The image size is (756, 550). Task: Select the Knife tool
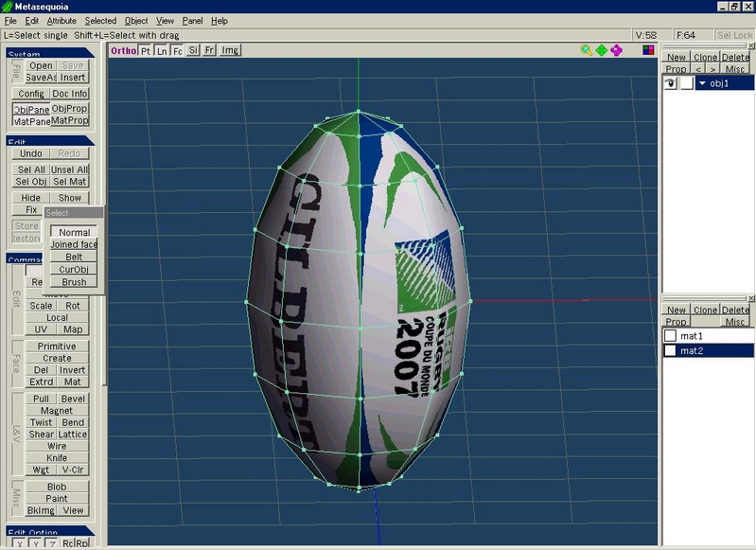(x=57, y=458)
